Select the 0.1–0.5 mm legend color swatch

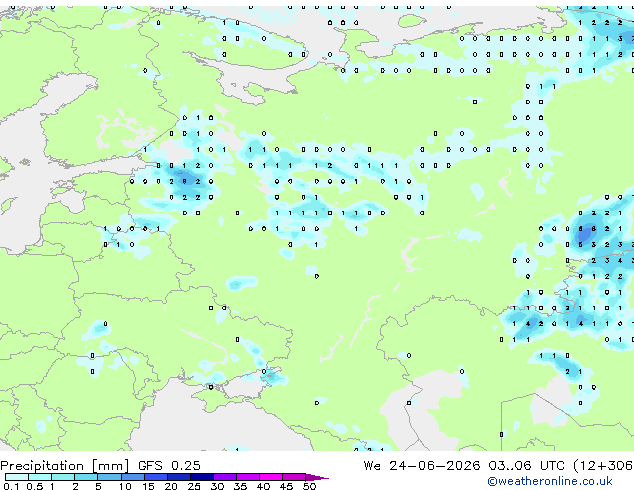pyautogui.click(x=17, y=477)
